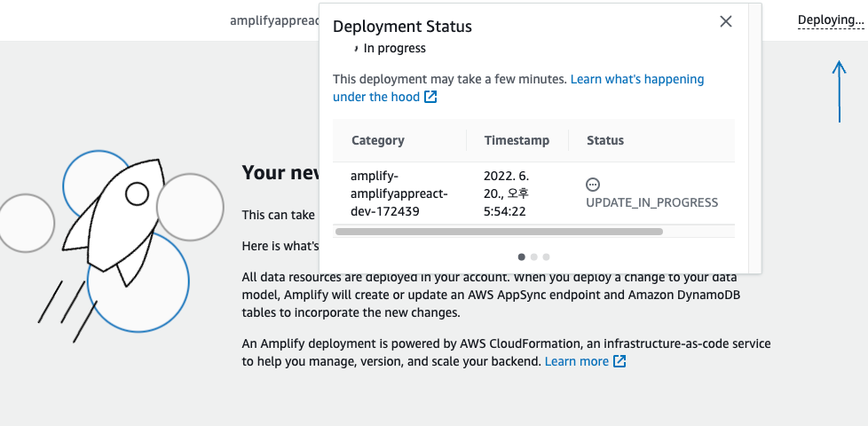Click the 'In progress' status label

tap(395, 48)
